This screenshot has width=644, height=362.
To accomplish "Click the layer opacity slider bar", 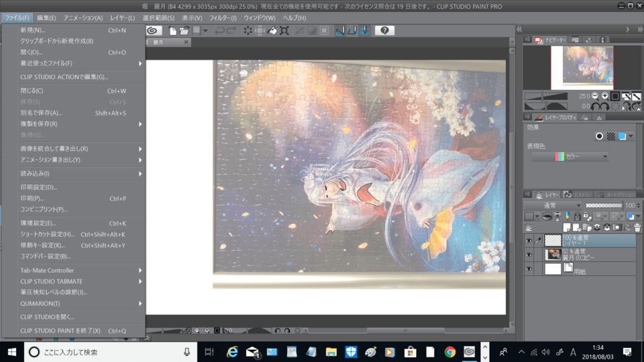I will click(603, 205).
